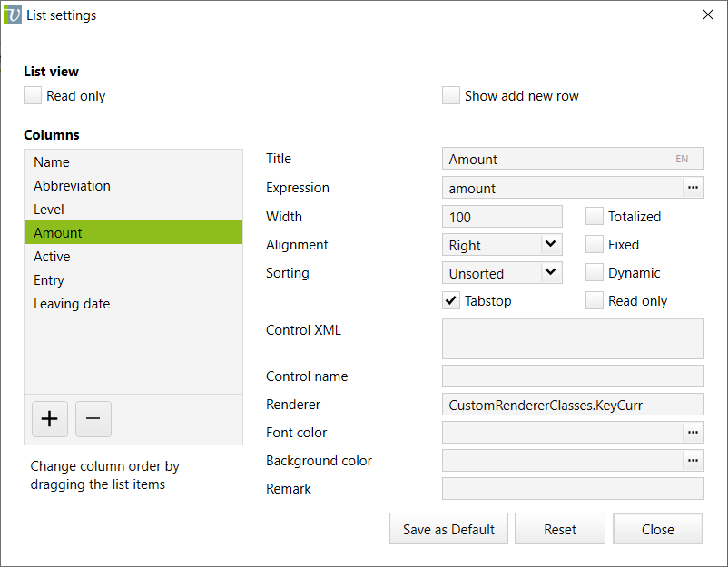Click the minus icon to remove column
This screenshot has width=728, height=567.
tap(93, 418)
